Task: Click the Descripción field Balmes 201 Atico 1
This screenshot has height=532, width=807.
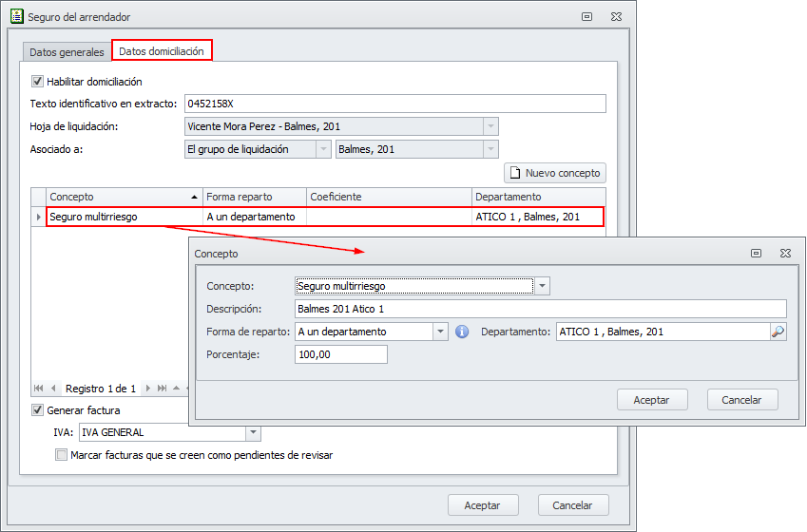Action: point(541,309)
